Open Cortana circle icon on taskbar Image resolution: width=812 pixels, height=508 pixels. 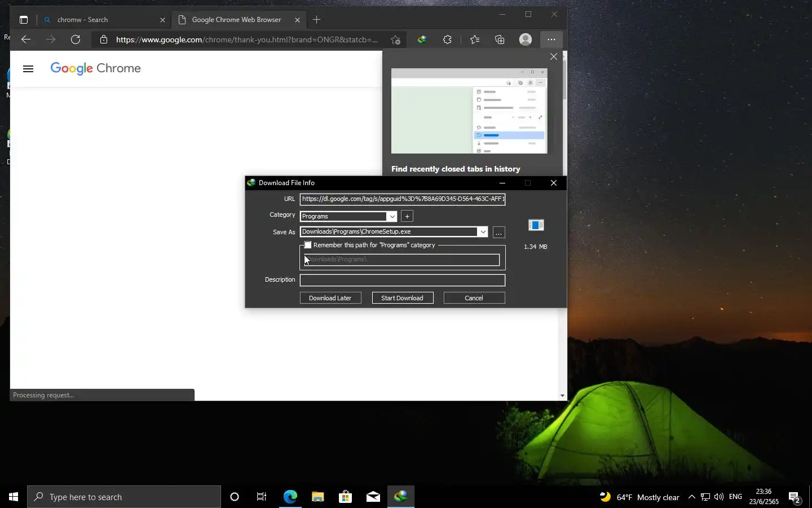click(x=235, y=497)
